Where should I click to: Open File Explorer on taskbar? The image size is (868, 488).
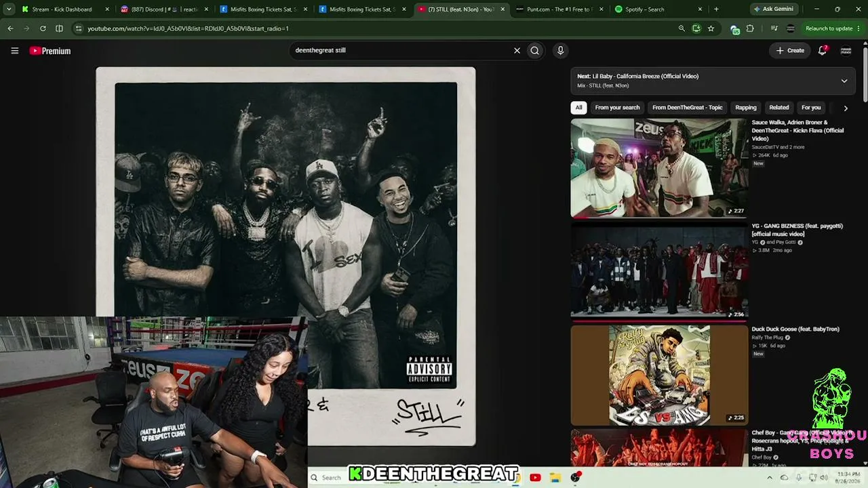555,478
